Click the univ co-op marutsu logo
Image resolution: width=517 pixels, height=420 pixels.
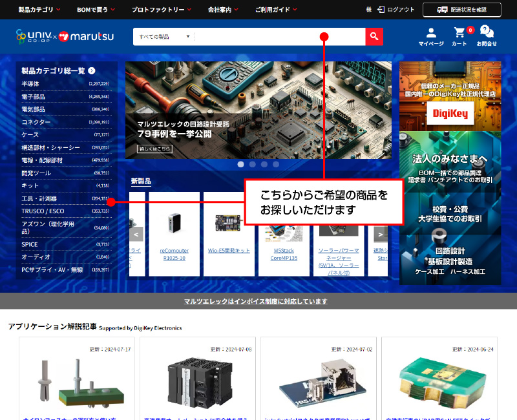pyautogui.click(x=65, y=36)
